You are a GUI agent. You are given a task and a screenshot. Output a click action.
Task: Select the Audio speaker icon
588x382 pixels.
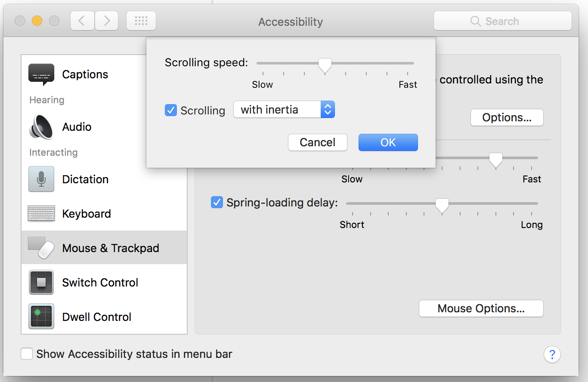click(41, 127)
